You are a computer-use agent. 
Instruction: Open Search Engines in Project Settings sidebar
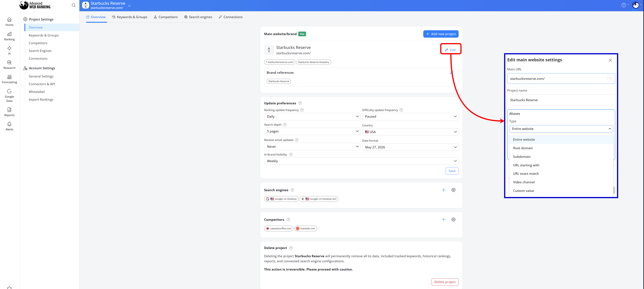(40, 51)
